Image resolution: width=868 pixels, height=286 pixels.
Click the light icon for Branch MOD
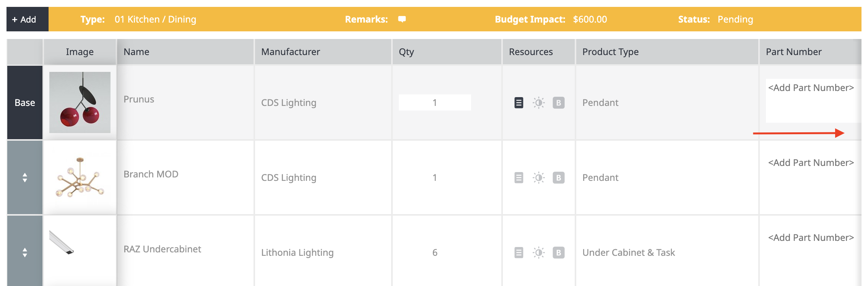pos(538,178)
